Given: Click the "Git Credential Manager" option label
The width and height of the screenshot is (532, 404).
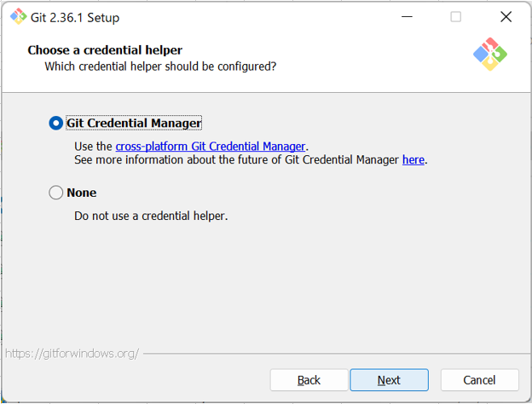Looking at the screenshot, I should point(134,124).
